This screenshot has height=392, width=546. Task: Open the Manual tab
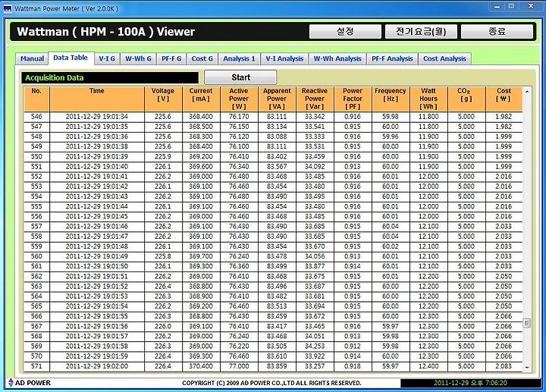(x=32, y=58)
